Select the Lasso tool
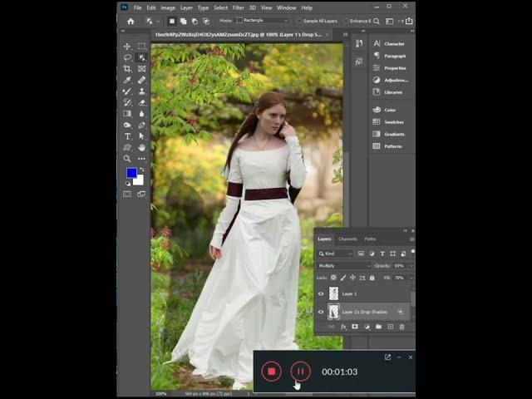This screenshot has width=532, height=399. [x=127, y=57]
